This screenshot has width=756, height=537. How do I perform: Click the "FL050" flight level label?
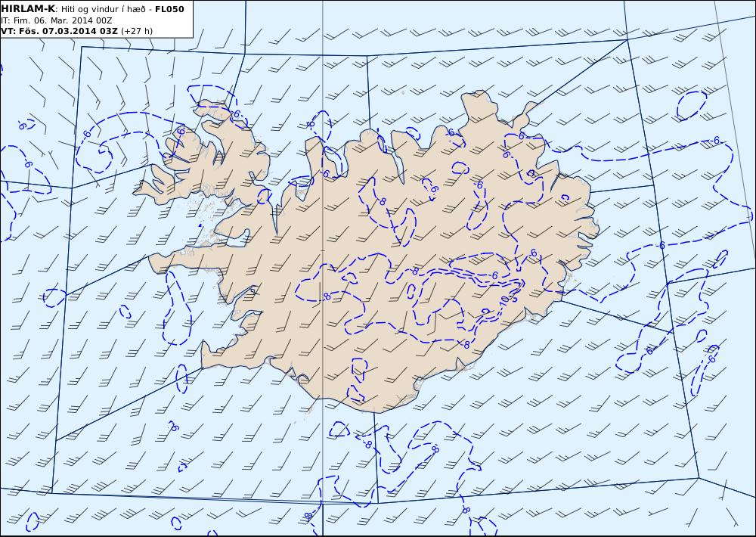[169, 9]
